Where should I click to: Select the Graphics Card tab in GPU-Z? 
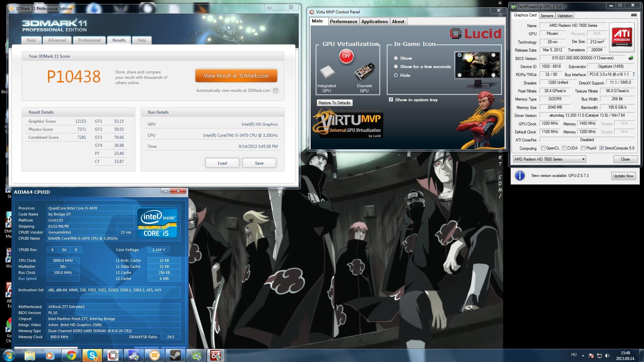[x=525, y=15]
